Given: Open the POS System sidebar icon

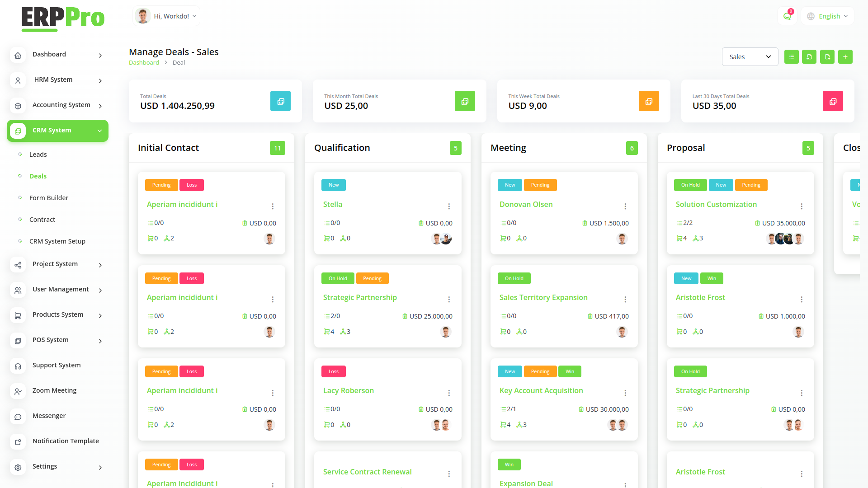Looking at the screenshot, I should pyautogui.click(x=18, y=341).
